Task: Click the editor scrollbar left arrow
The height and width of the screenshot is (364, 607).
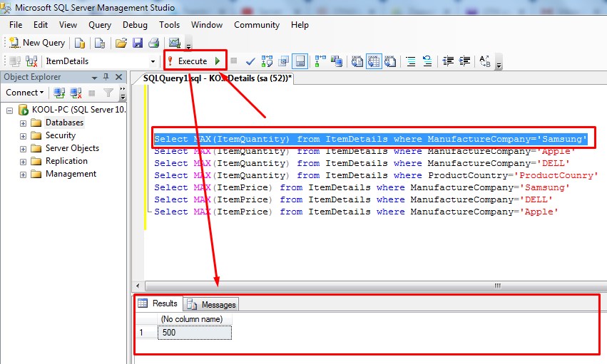Action: pyautogui.click(x=138, y=286)
